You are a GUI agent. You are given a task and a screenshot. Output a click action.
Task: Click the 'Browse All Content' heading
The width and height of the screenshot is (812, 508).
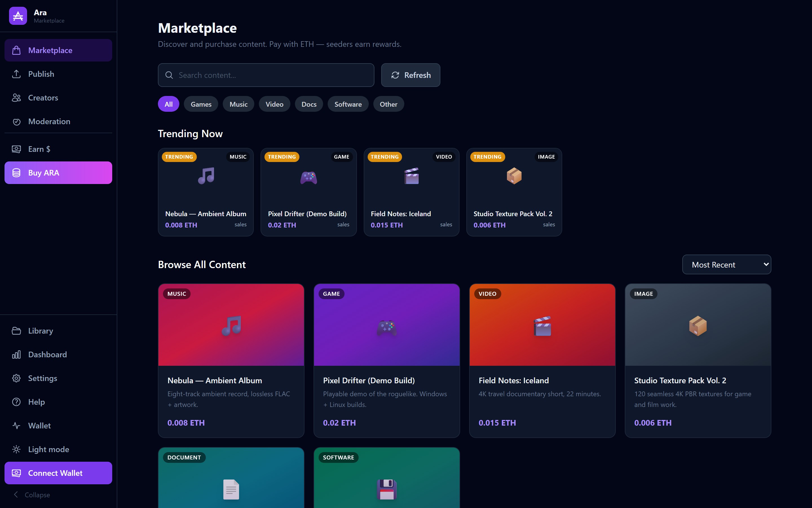click(x=202, y=265)
